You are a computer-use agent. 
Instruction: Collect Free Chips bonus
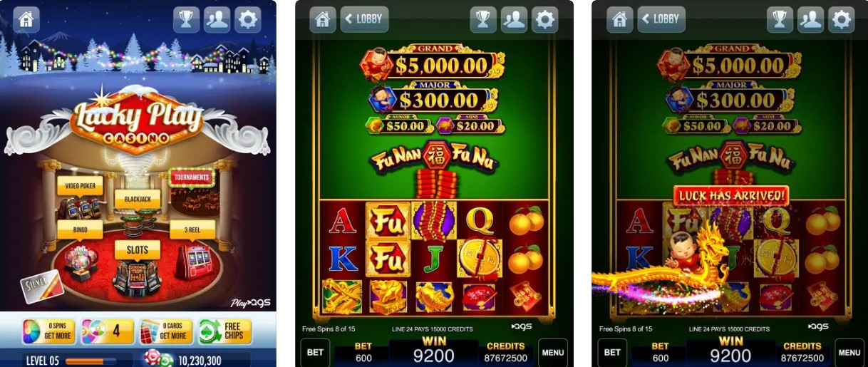point(224,331)
